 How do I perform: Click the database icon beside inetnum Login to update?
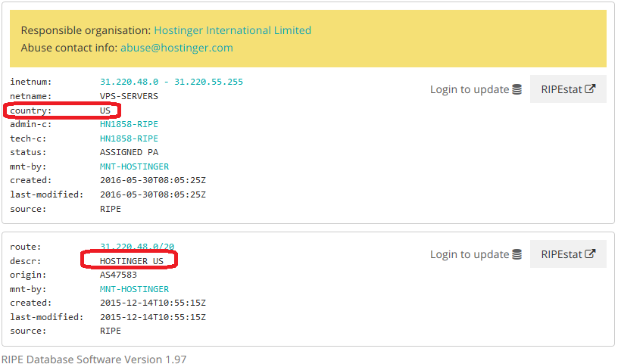517,89
